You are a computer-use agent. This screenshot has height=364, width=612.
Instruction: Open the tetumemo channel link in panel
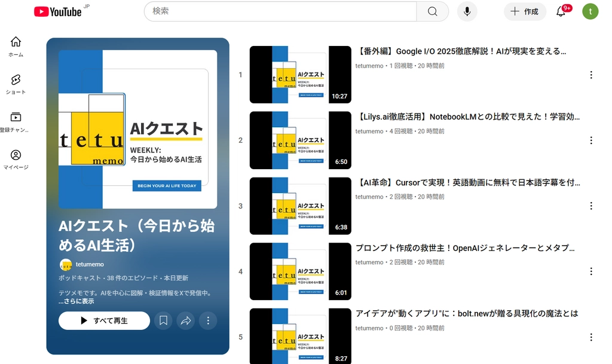pyautogui.click(x=90, y=265)
